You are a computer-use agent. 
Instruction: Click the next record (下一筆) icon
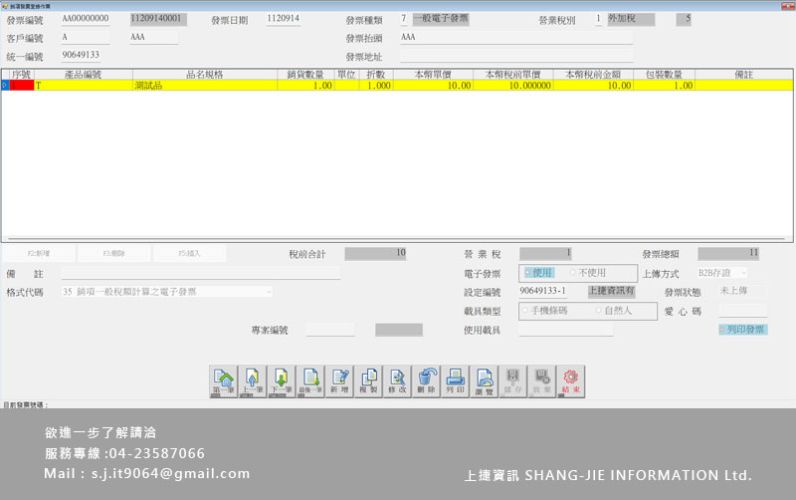click(281, 381)
